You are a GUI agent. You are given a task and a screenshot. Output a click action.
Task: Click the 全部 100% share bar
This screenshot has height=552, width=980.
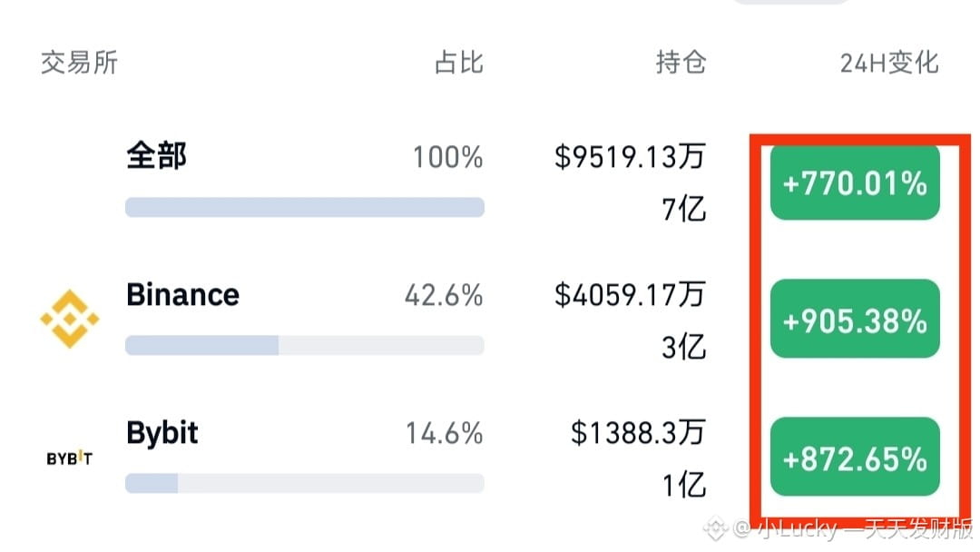pyautogui.click(x=305, y=207)
